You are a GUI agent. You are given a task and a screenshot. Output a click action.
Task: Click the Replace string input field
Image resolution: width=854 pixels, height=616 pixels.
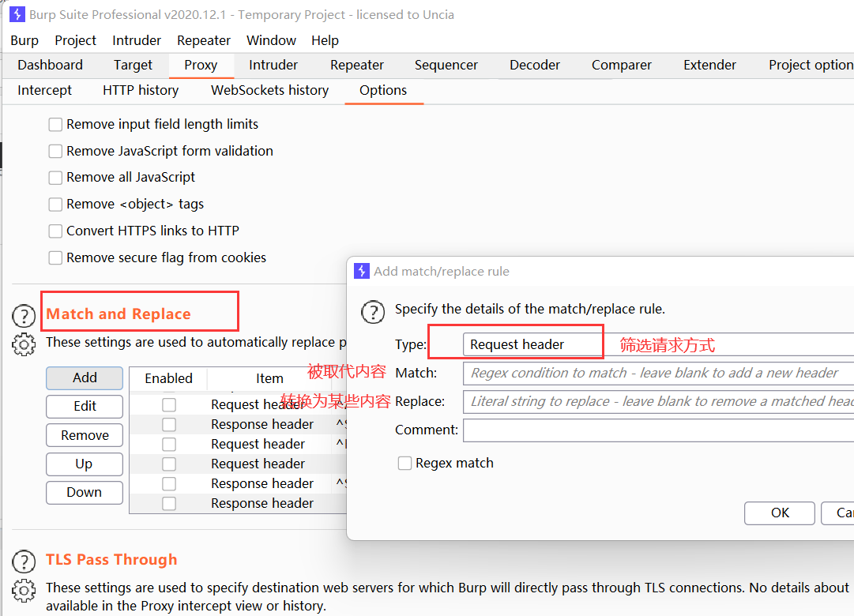[x=659, y=401]
